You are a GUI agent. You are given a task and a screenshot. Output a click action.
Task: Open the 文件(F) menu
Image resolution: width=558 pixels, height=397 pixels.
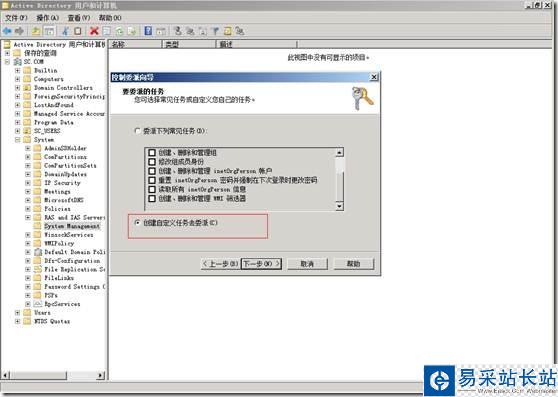click(x=16, y=18)
